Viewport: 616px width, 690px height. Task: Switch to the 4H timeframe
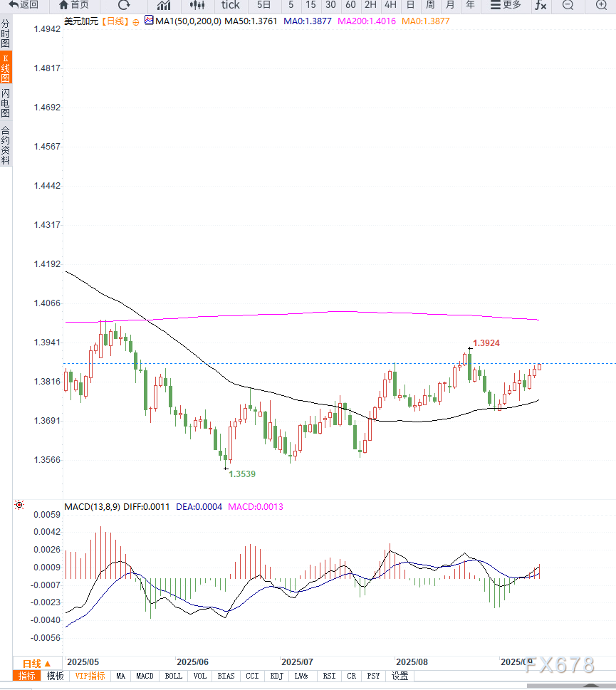(390, 5)
